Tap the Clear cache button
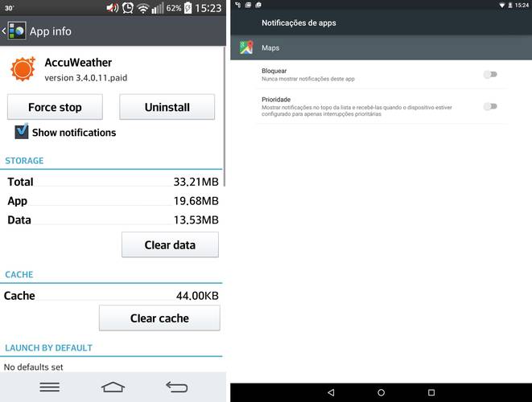Image resolution: width=532 pixels, height=402 pixels. click(159, 318)
